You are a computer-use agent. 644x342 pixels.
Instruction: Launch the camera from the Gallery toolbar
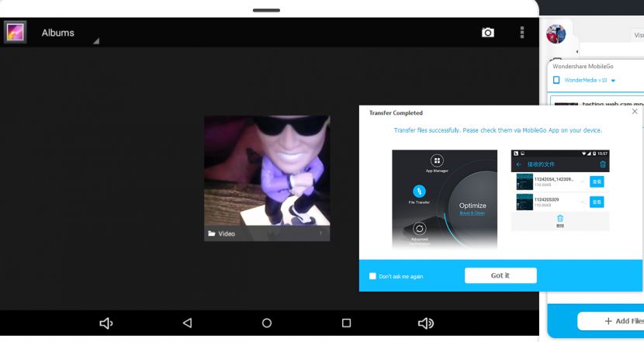tap(487, 33)
